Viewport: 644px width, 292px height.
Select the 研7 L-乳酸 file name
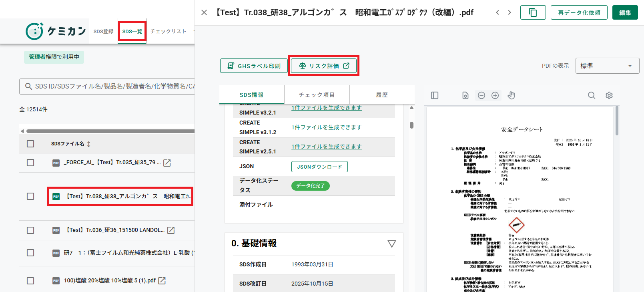click(x=129, y=253)
